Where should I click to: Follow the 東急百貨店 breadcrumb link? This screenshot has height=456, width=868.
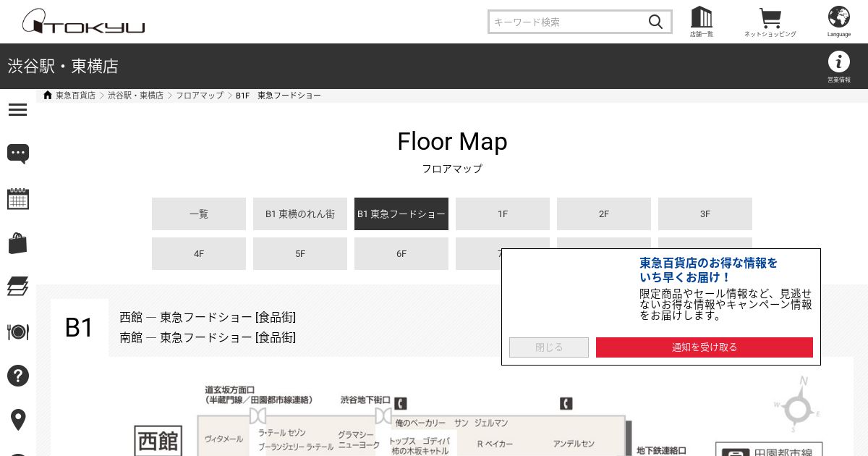[x=75, y=95]
